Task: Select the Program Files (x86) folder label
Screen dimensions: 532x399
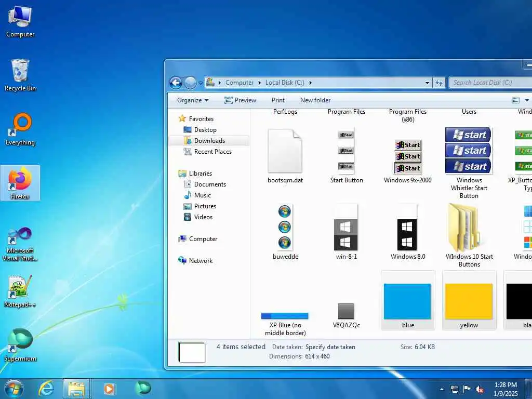Action: click(x=408, y=115)
